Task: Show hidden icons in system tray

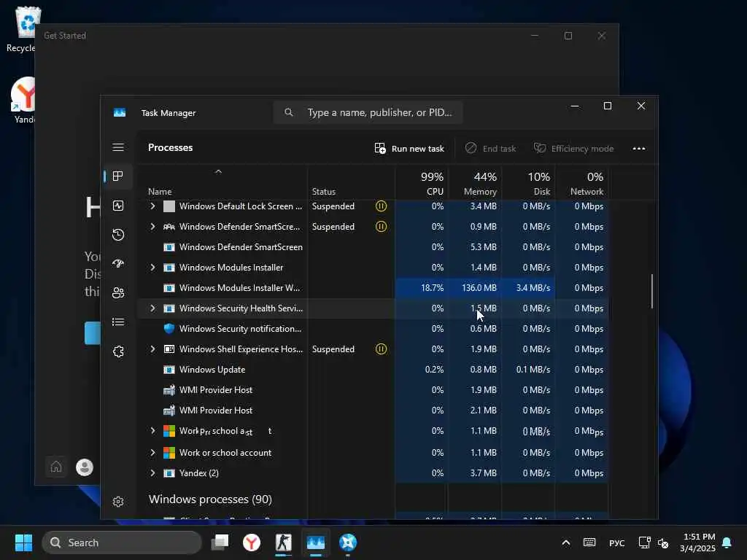Action: (x=565, y=542)
